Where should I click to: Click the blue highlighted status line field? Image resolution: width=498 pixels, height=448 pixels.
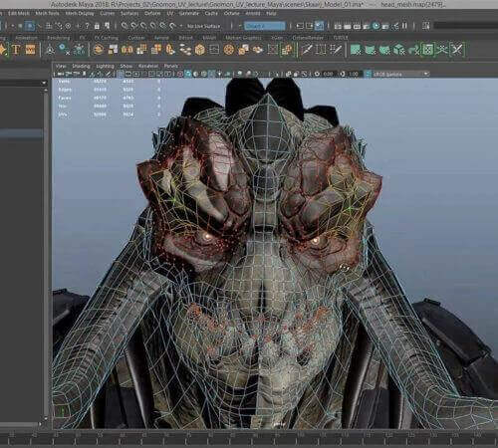[x=265, y=26]
